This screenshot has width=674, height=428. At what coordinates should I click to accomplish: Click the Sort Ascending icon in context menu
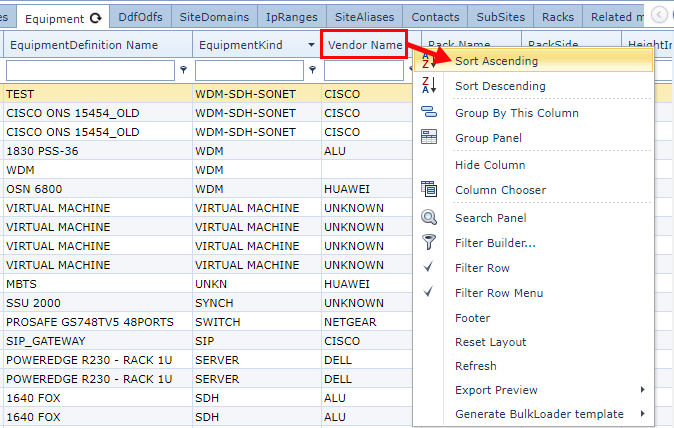click(429, 61)
